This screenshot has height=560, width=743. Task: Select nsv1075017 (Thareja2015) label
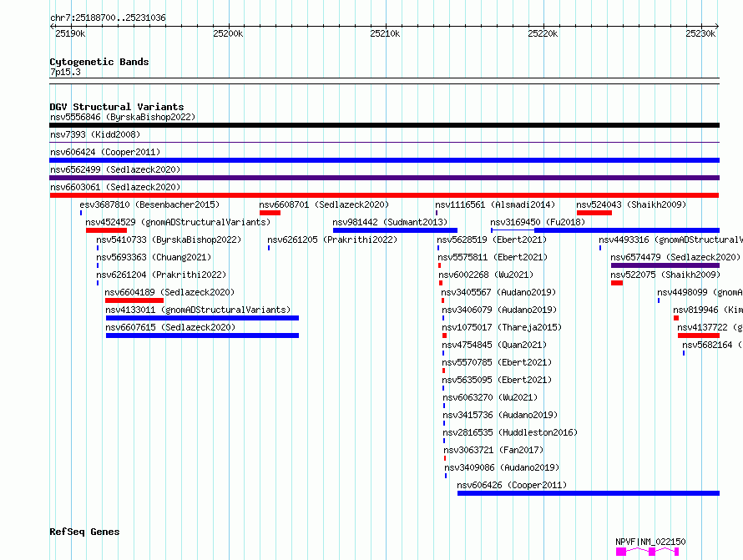(502, 327)
